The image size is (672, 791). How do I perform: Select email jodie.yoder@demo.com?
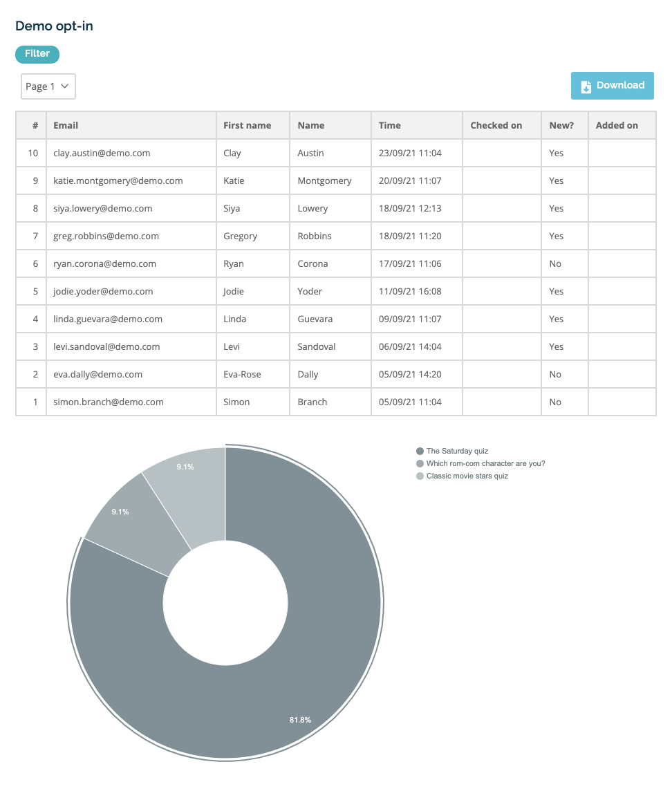(x=103, y=292)
